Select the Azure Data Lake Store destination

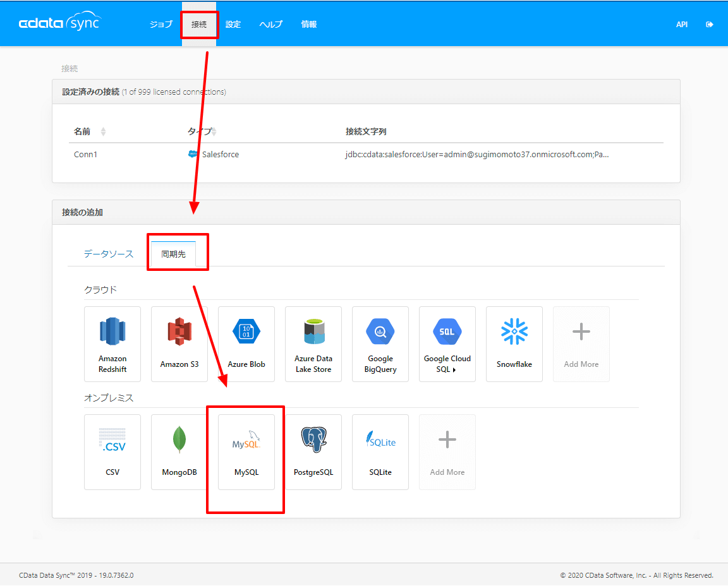tap(313, 344)
